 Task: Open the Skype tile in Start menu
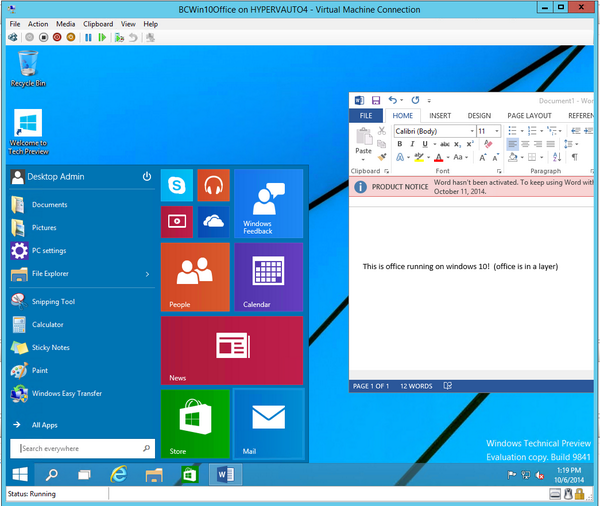click(177, 185)
